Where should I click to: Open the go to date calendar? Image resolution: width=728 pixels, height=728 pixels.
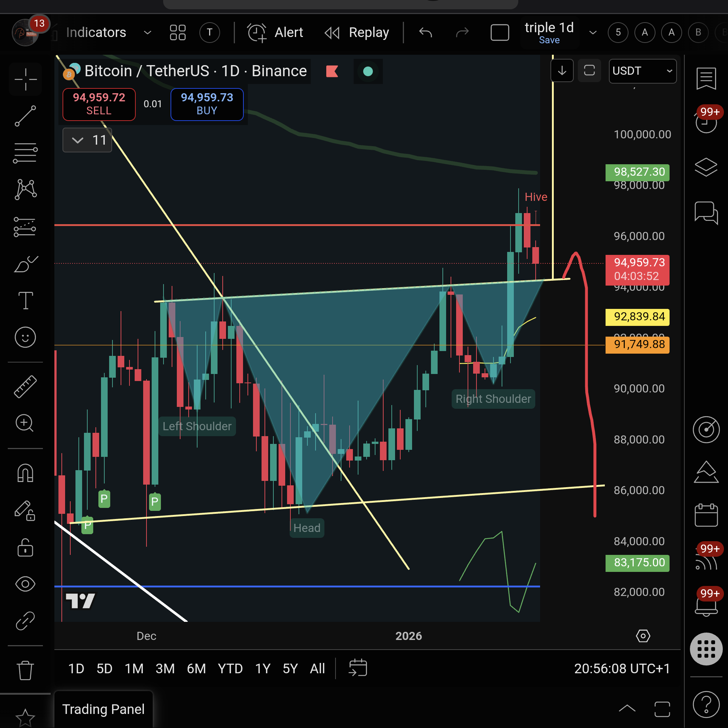(358, 668)
